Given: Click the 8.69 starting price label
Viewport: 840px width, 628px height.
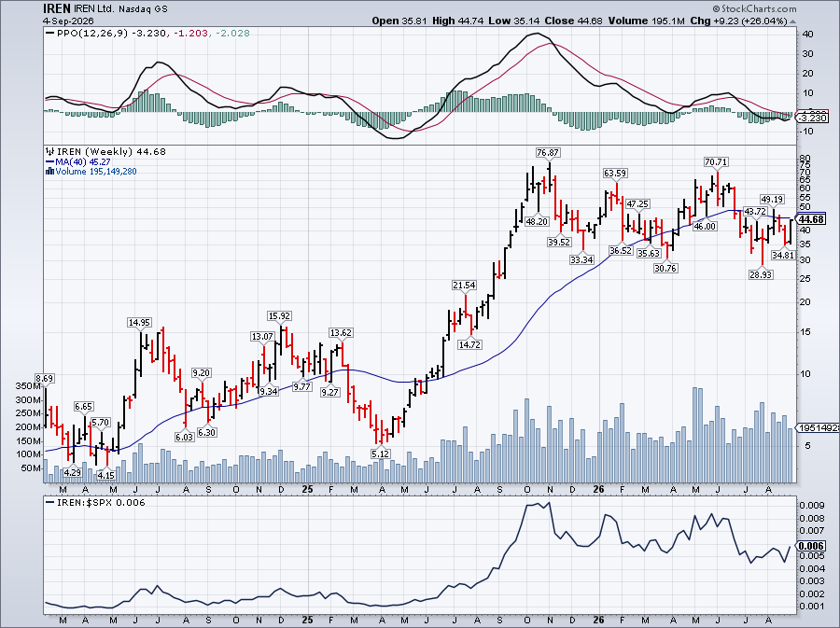Looking at the screenshot, I should tap(45, 379).
